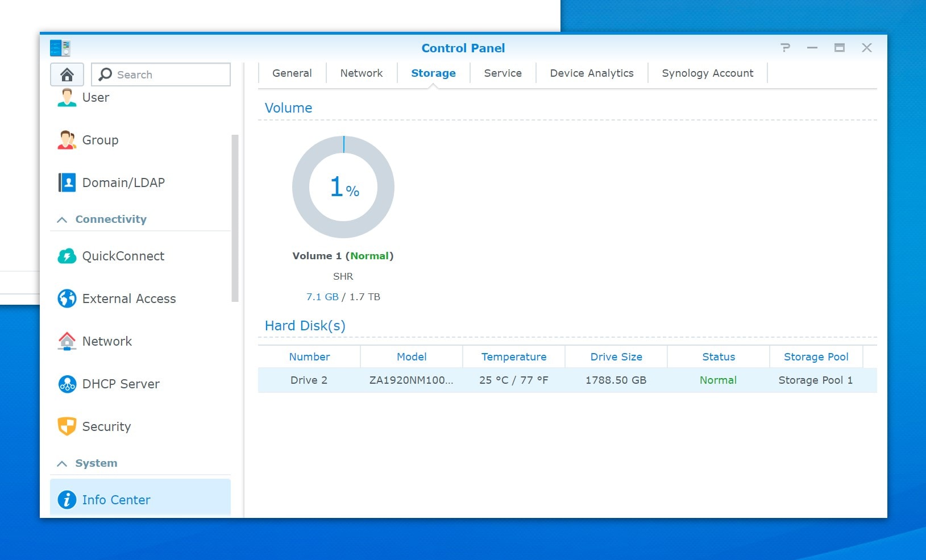Sort by the Drive Size column header
Image resolution: width=926 pixels, height=560 pixels.
coord(616,357)
